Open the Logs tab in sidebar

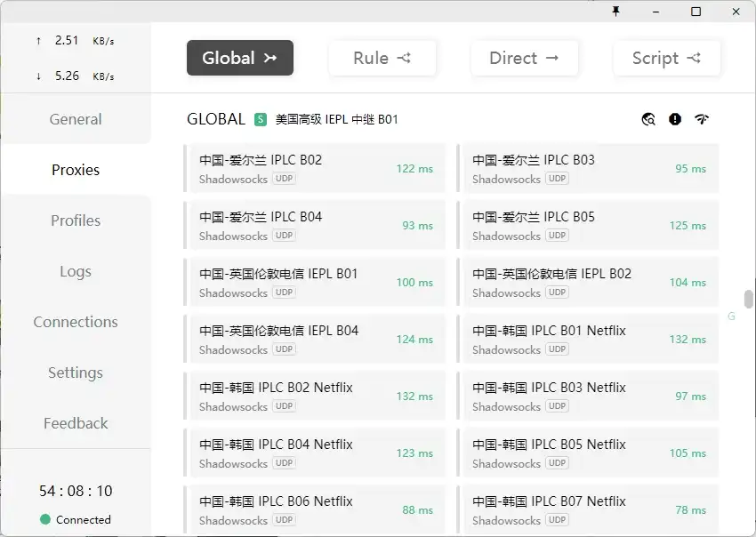(76, 271)
